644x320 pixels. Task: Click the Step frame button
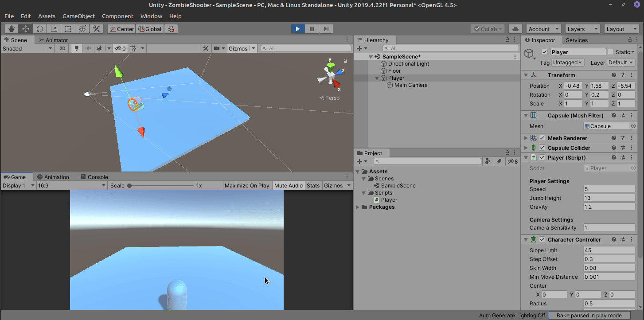coord(326,29)
